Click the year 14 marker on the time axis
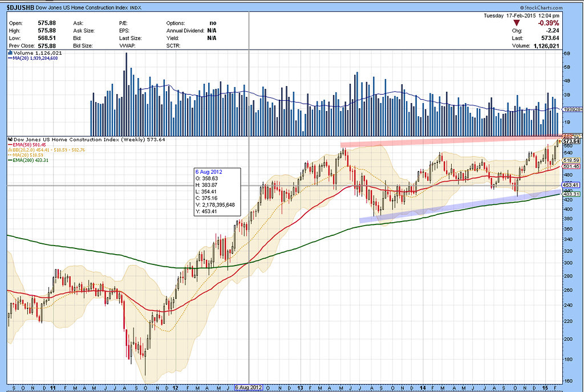Screen dimensions: 584x392 pos(423,388)
